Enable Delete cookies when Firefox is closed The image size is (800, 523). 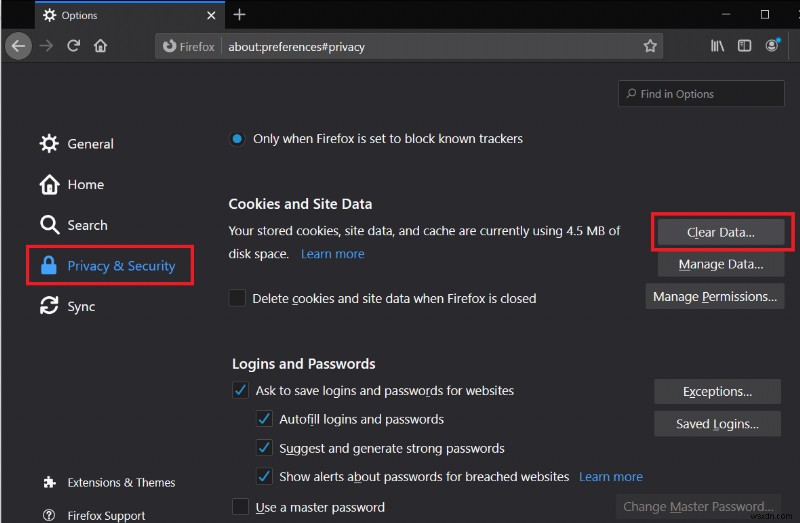[237, 298]
